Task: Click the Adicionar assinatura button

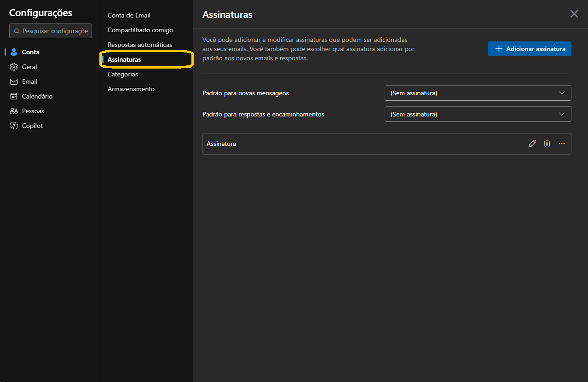Action: pyautogui.click(x=530, y=49)
